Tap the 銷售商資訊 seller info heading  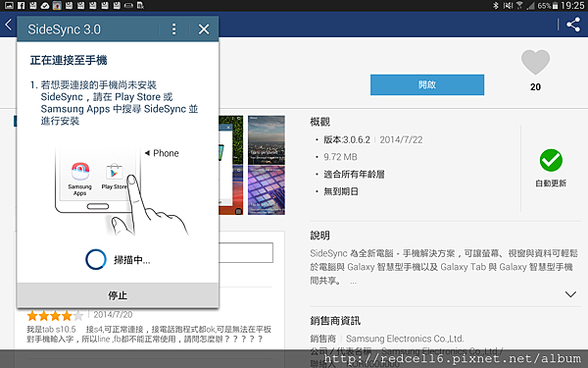(x=335, y=321)
